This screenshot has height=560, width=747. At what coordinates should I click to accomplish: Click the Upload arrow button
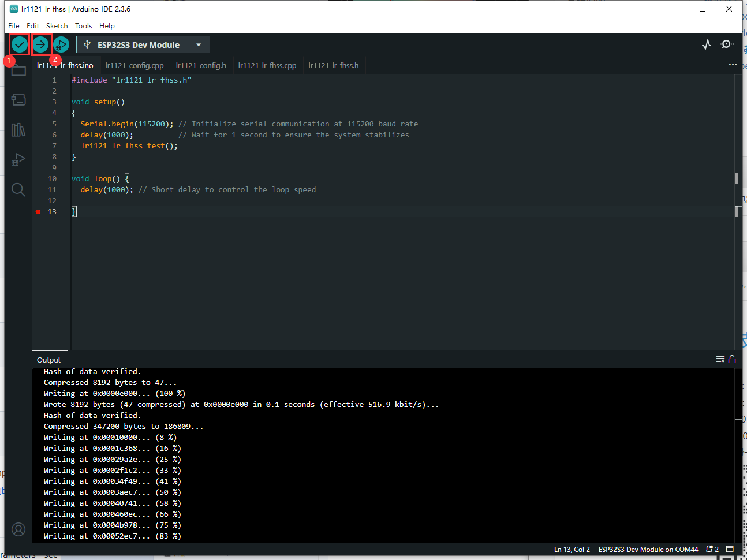point(40,44)
